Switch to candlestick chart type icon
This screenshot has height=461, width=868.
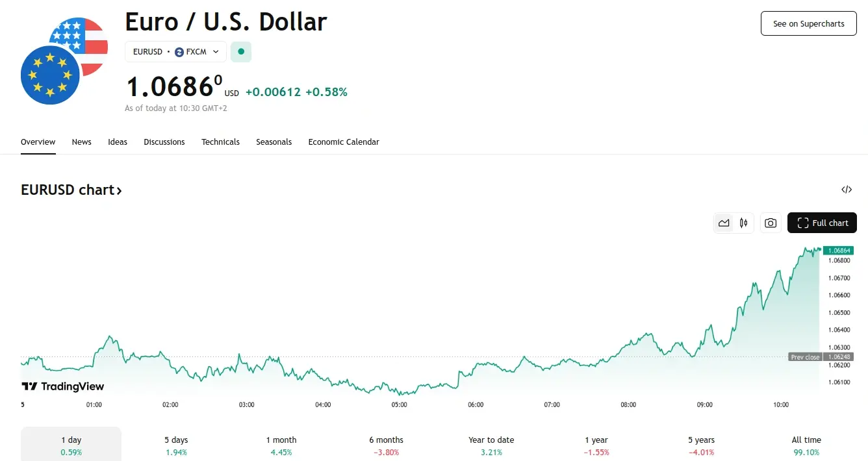click(743, 223)
